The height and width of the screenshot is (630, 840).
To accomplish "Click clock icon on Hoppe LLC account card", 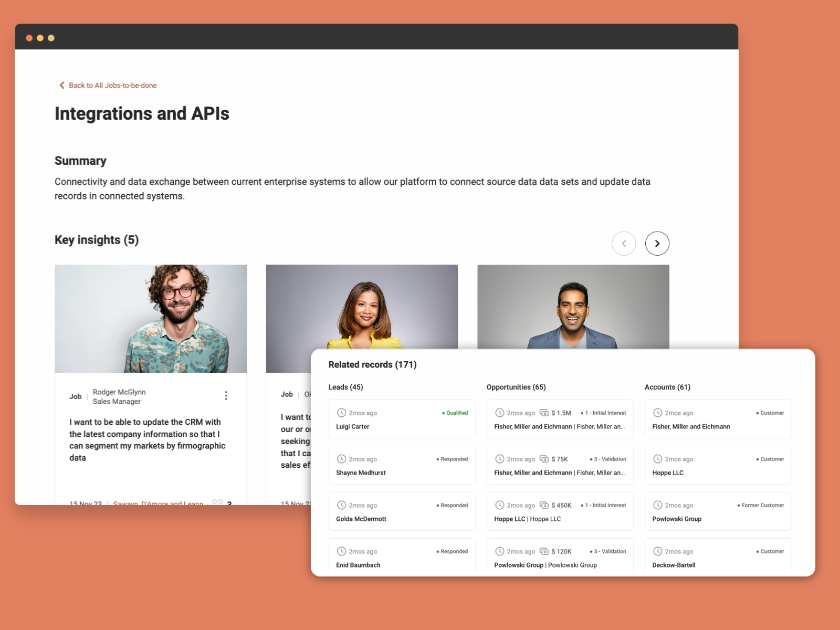I will [x=657, y=459].
